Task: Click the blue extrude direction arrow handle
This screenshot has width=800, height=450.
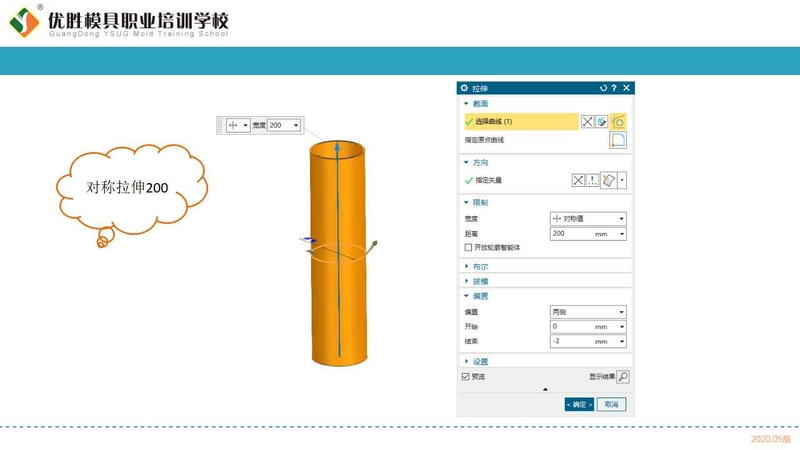Action: point(337,147)
